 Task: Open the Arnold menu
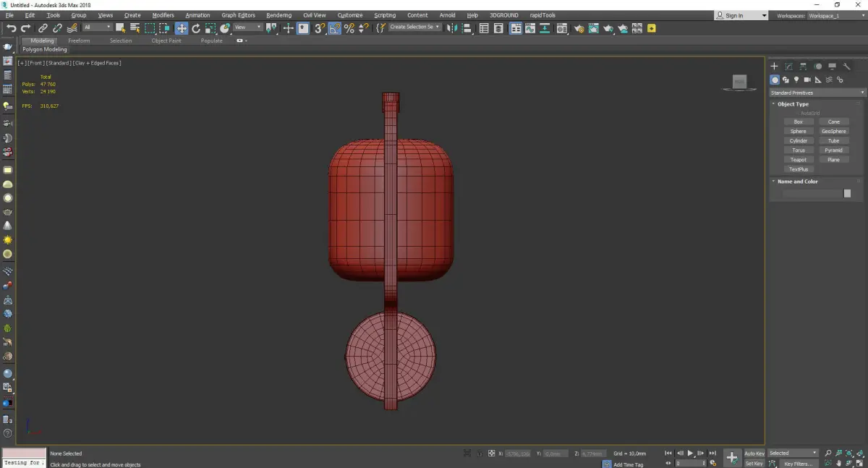447,15
